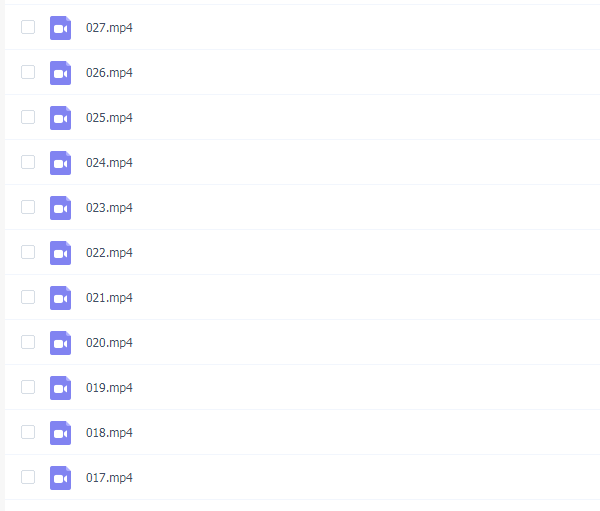Open the file name 026.mp4
This screenshot has height=511, width=600.
109,73
